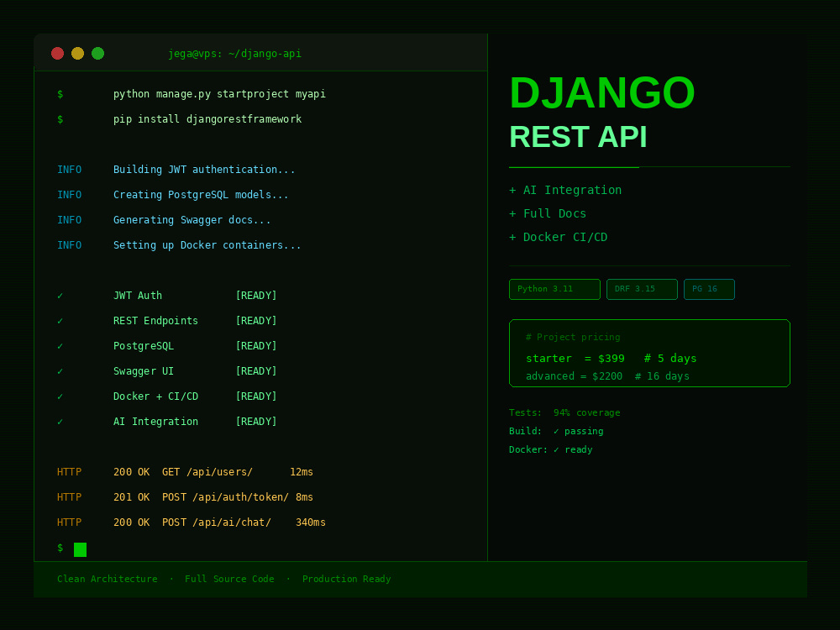840x630 pixels.
Task: Click the Build: passing status line
Action: click(x=556, y=431)
